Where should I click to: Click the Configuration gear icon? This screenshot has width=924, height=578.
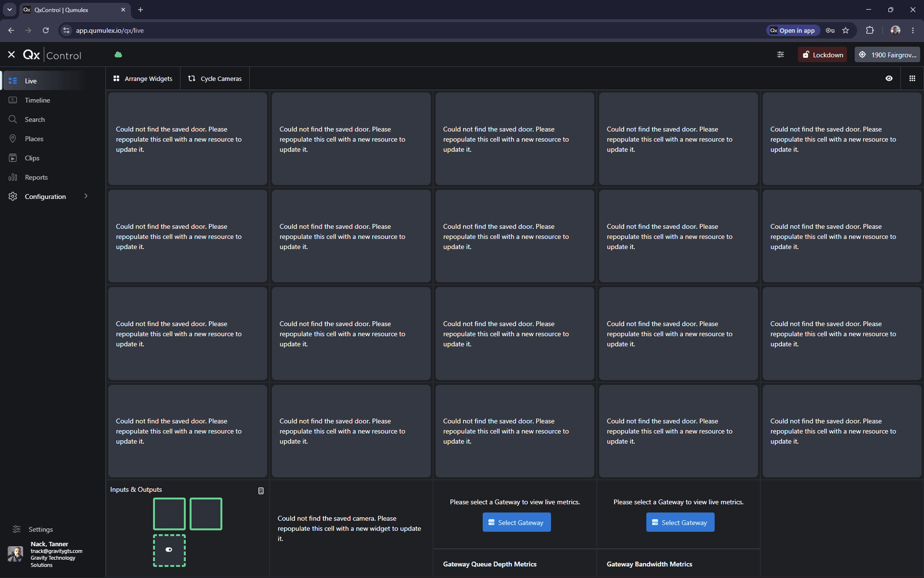coord(13,197)
